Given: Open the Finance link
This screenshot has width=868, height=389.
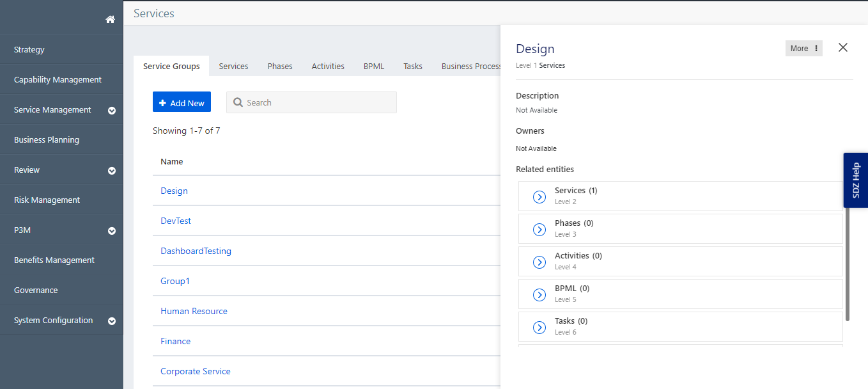Looking at the screenshot, I should [175, 341].
